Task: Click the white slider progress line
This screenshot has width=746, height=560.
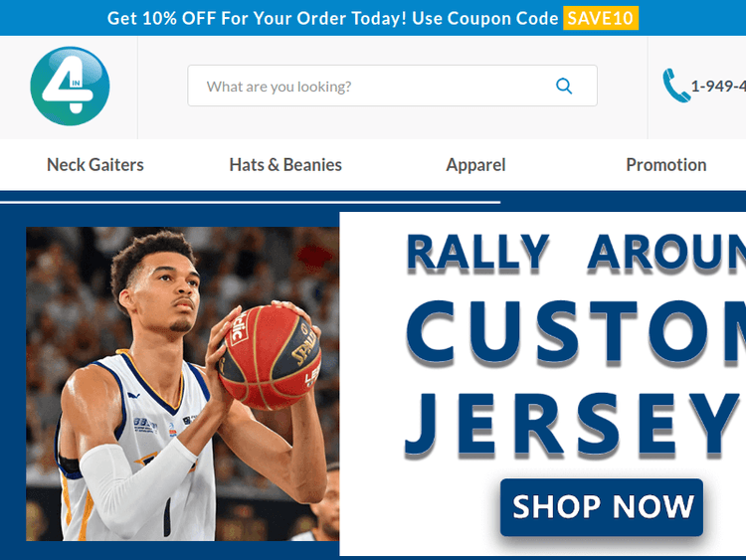Action: click(x=251, y=202)
